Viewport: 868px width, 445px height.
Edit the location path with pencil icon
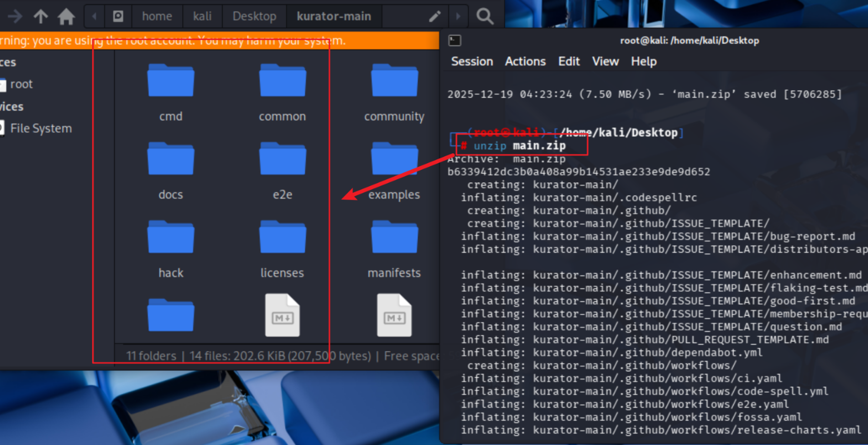tap(435, 16)
